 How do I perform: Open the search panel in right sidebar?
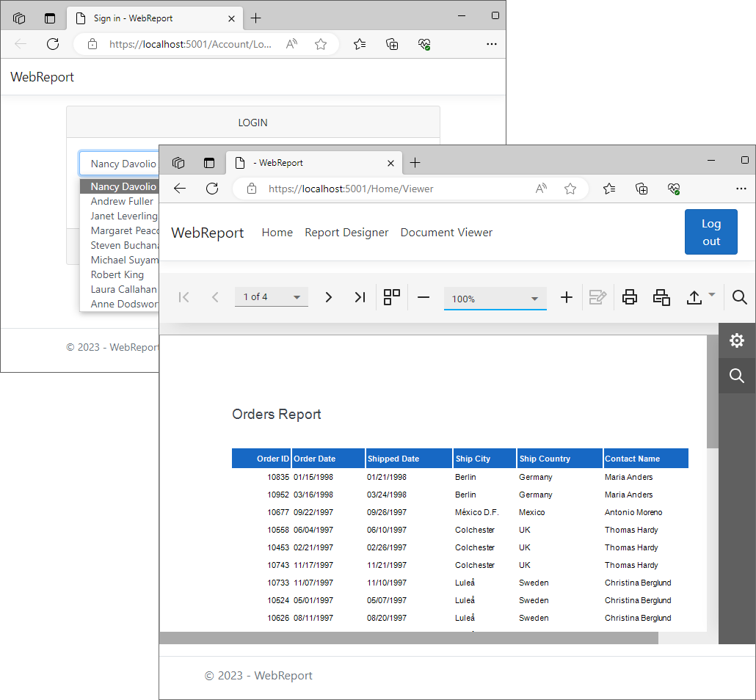(737, 376)
